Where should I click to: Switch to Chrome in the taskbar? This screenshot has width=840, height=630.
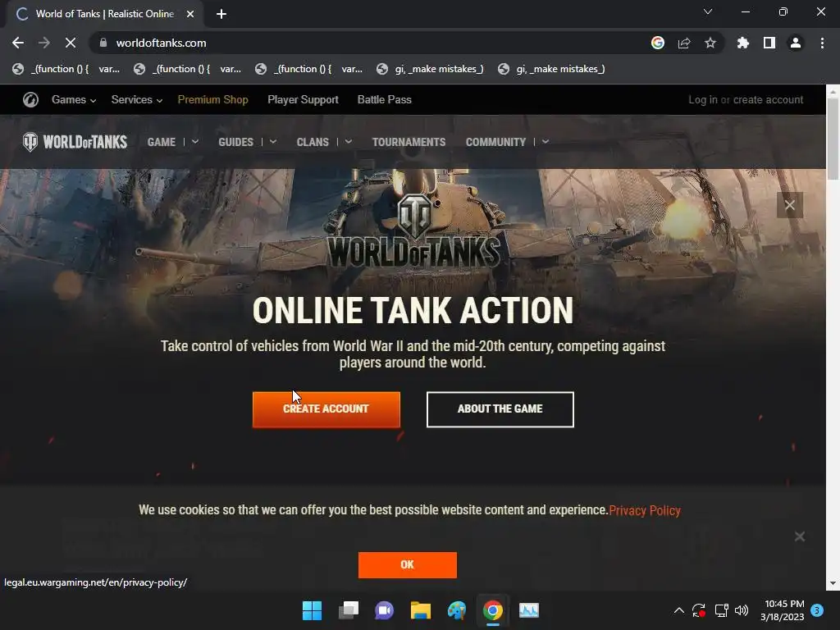(x=493, y=610)
